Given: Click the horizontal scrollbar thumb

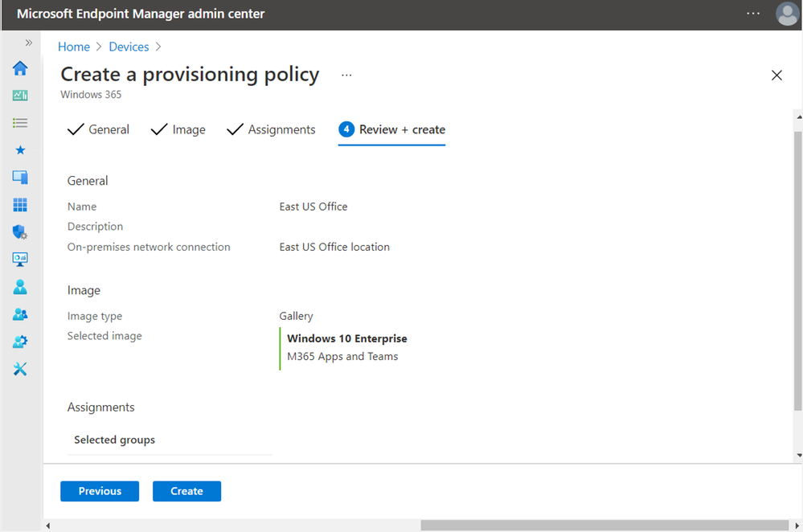Looking at the screenshot, I should [604, 526].
